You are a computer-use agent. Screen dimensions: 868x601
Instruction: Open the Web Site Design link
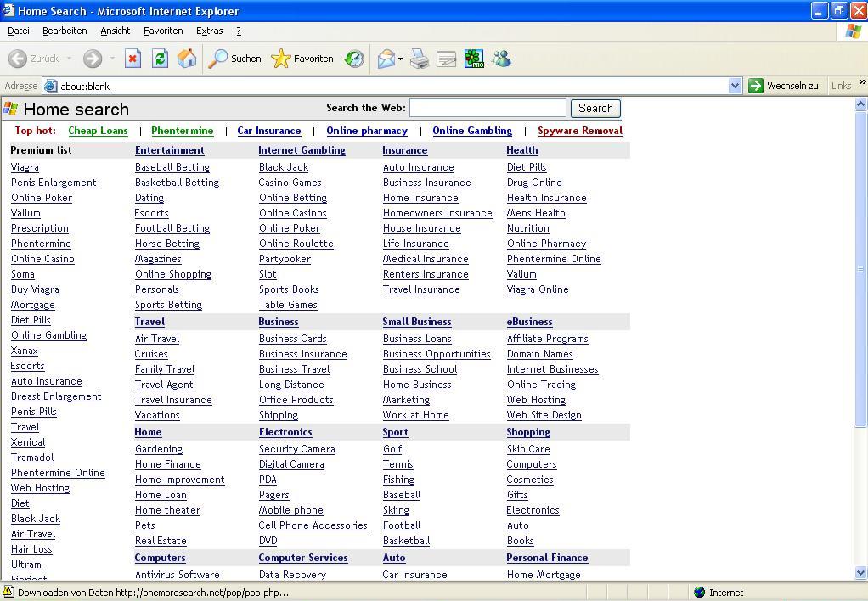point(544,415)
